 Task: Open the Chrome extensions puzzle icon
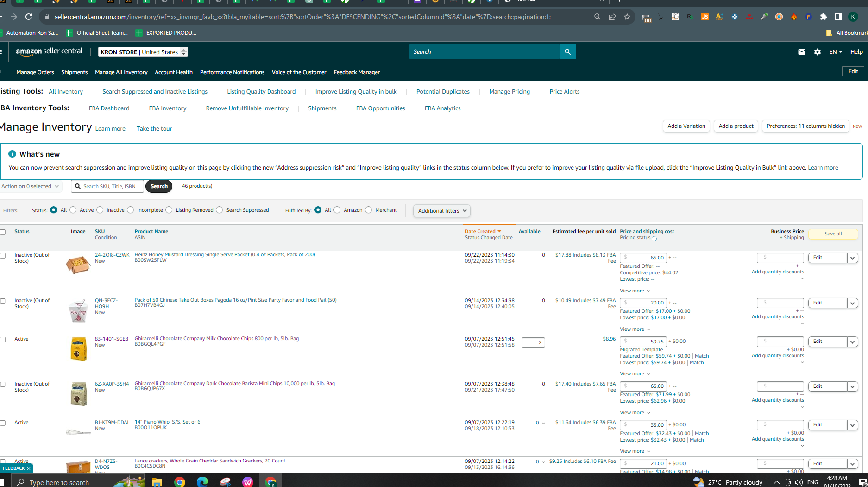tap(824, 17)
